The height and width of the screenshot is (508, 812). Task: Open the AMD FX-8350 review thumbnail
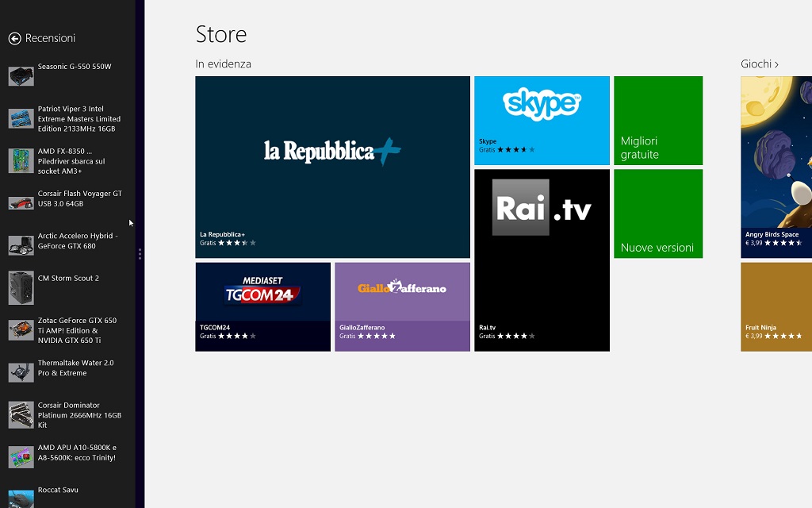(21, 160)
